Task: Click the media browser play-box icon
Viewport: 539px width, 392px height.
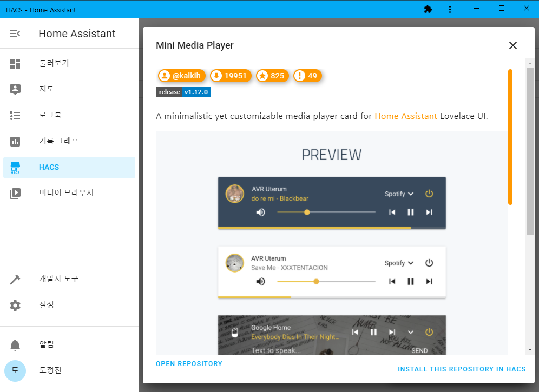Action: [15, 194]
